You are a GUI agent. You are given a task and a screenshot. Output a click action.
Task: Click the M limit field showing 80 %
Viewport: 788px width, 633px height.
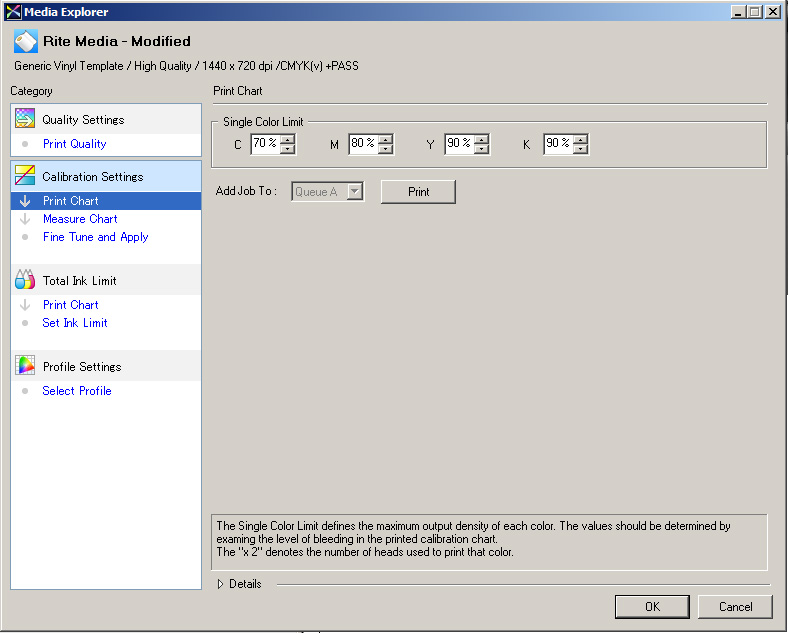363,144
